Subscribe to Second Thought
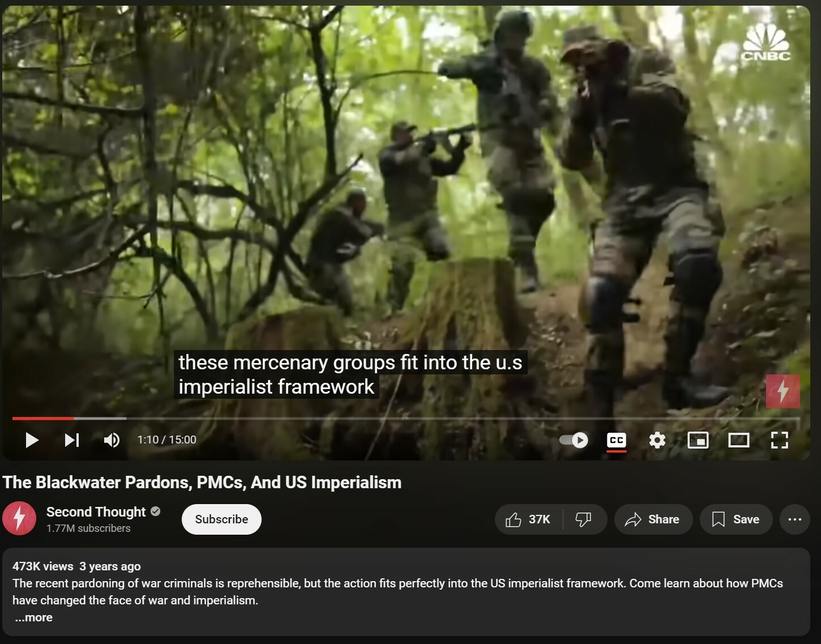Image resolution: width=821 pixels, height=644 pixels. point(221,519)
